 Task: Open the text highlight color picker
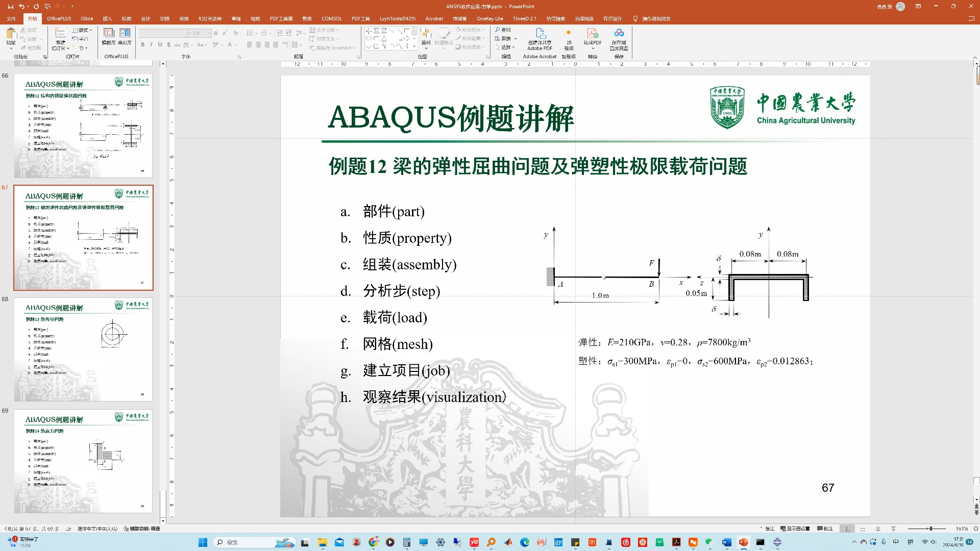217,45
